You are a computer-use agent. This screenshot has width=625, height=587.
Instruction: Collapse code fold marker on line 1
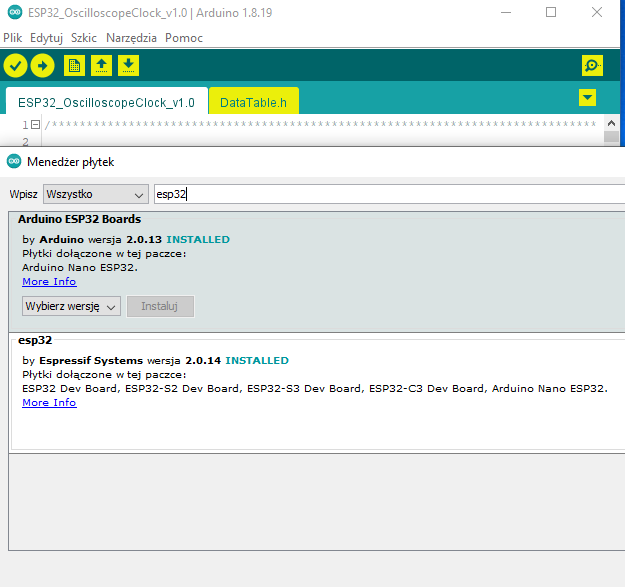coord(35,125)
